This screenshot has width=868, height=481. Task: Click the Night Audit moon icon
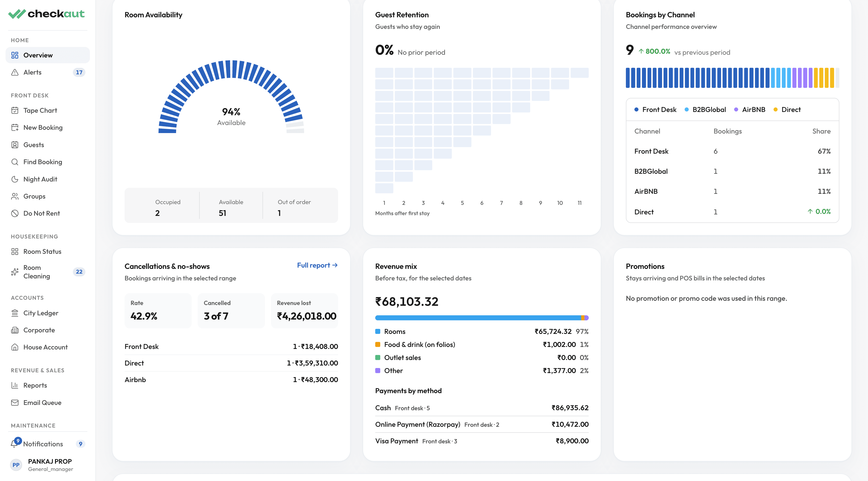click(x=15, y=179)
